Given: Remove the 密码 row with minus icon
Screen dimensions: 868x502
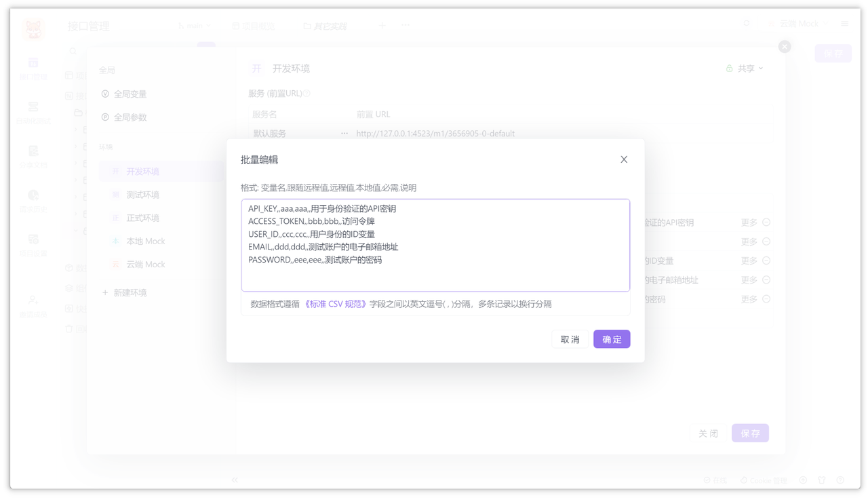Looking at the screenshot, I should click(766, 298).
